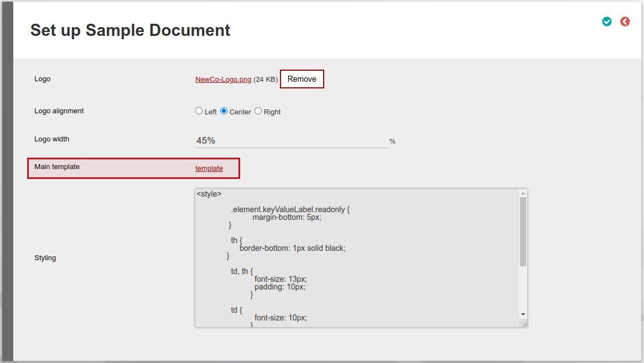The image size is (644, 363).
Task: Click the 'Logo alignment' label
Action: (59, 111)
